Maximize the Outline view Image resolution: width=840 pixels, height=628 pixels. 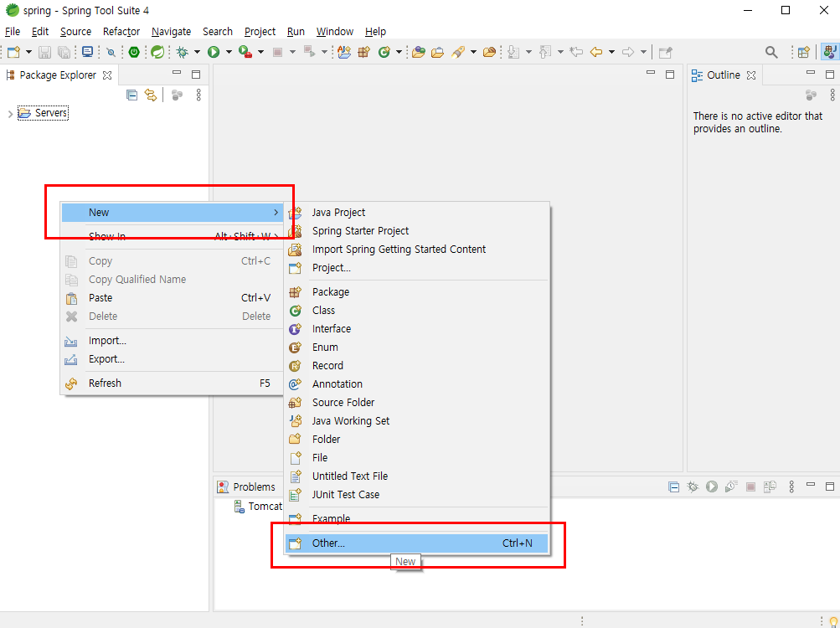coord(830,75)
